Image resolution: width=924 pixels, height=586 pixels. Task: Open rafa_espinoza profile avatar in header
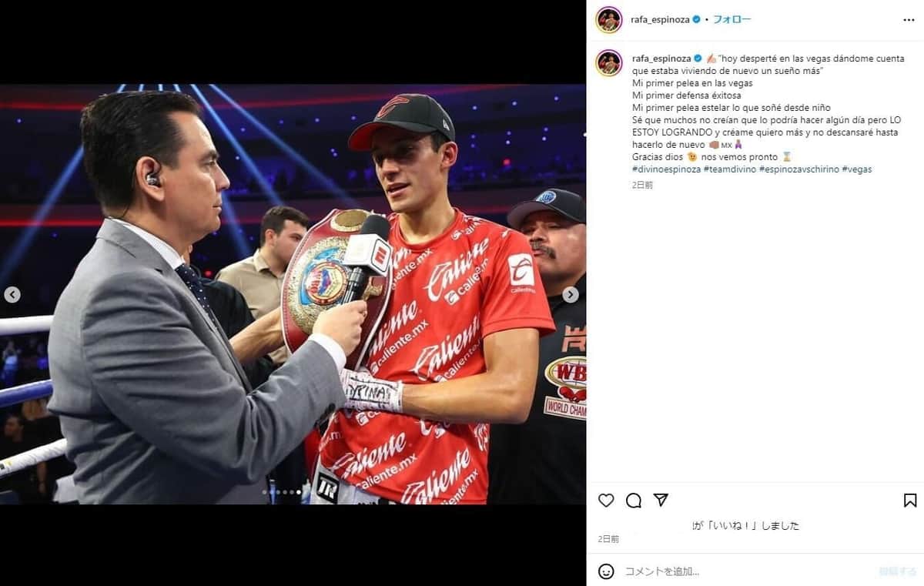click(x=609, y=19)
